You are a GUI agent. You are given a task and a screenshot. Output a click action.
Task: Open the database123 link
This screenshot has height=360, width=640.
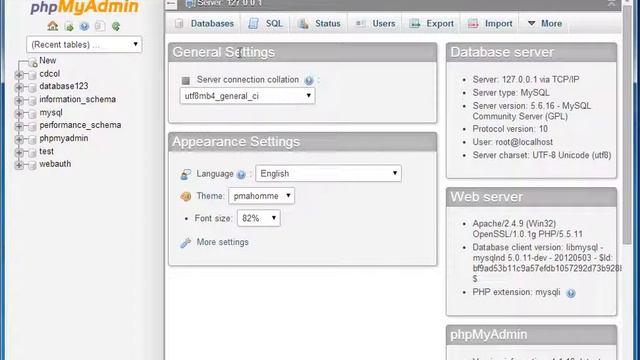coord(64,86)
